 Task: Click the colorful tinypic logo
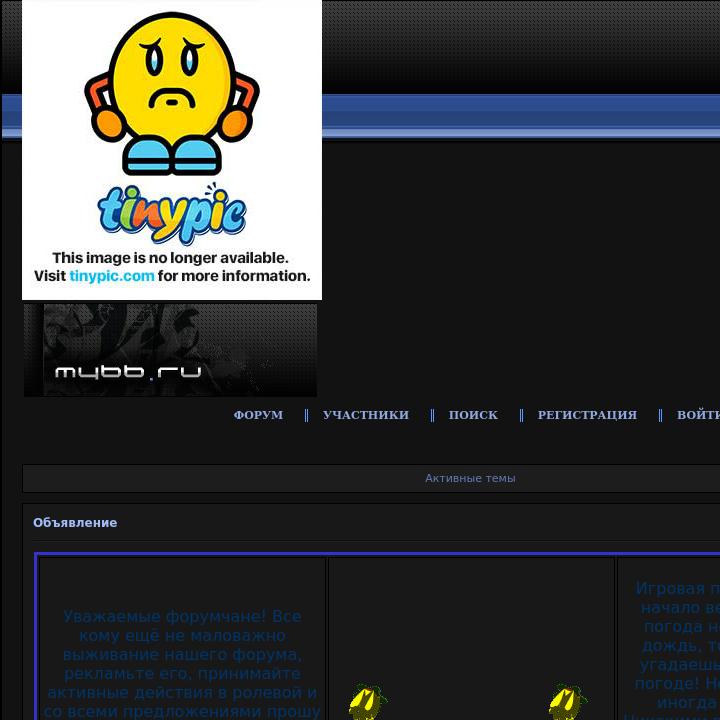pyautogui.click(x=172, y=214)
